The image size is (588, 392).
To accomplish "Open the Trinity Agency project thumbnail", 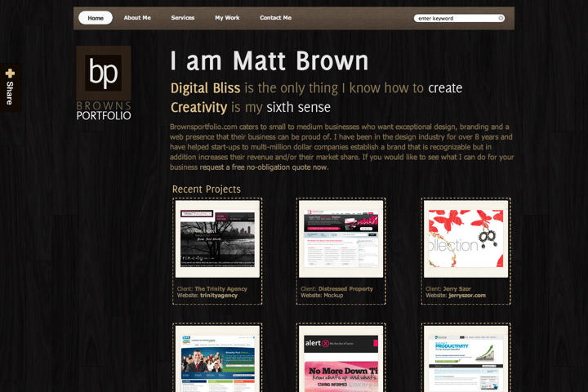I will click(217, 239).
